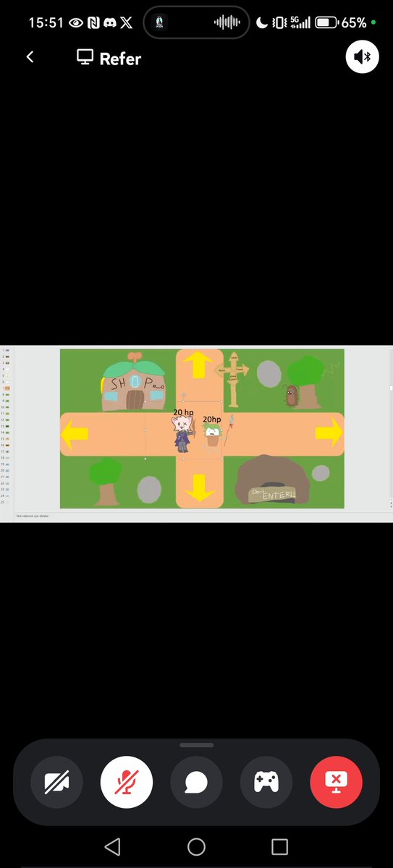Click the wooden signpost in the stream
Screen dimensions: 393x868
pyautogui.click(x=232, y=379)
